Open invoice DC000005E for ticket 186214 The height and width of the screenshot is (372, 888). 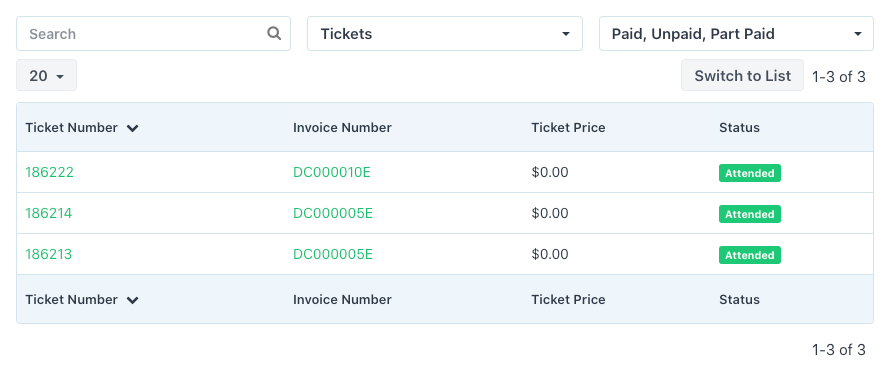tap(332, 213)
